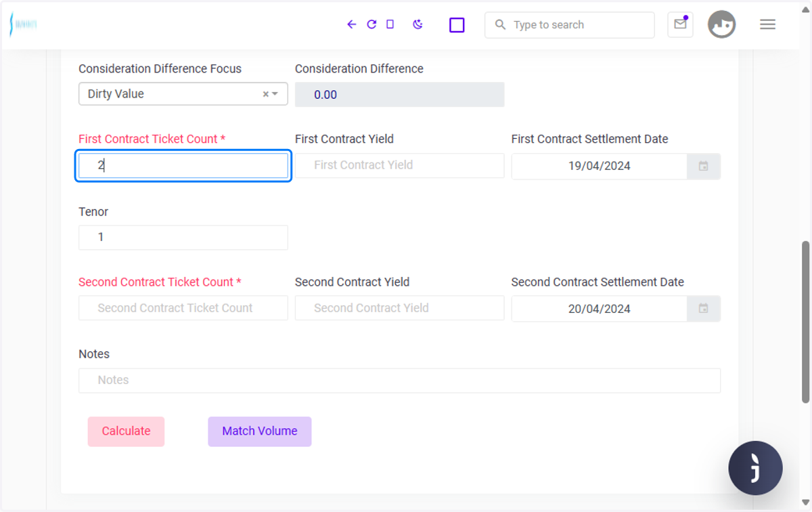Clear the Dirty Value selection

[x=266, y=94]
